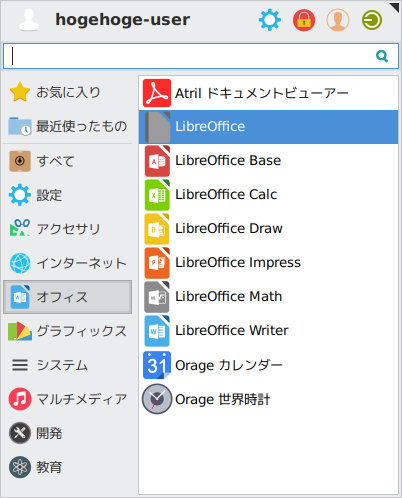Launch LibreOffice Base
402x498 pixels.
[268, 161]
